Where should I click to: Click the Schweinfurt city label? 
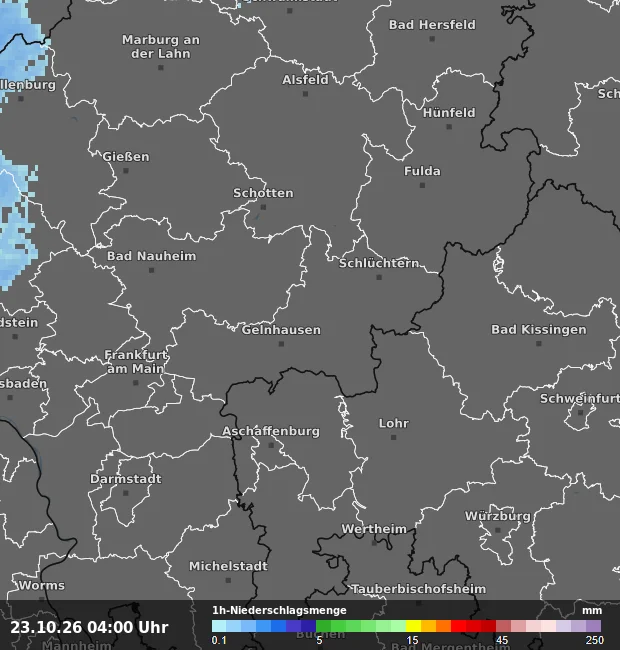click(x=580, y=399)
